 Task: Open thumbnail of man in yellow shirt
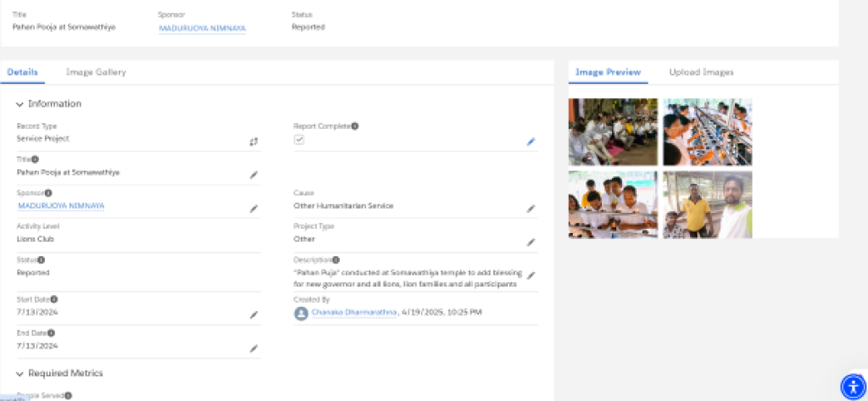tap(708, 204)
